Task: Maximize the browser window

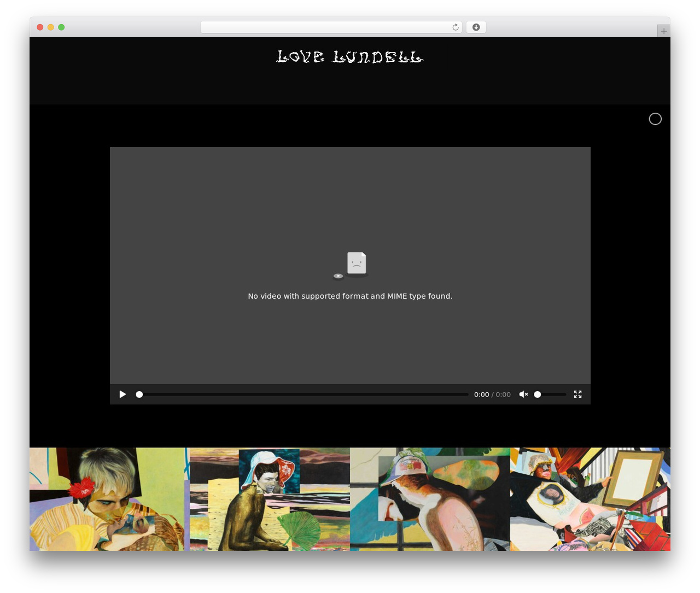Action: pyautogui.click(x=61, y=27)
